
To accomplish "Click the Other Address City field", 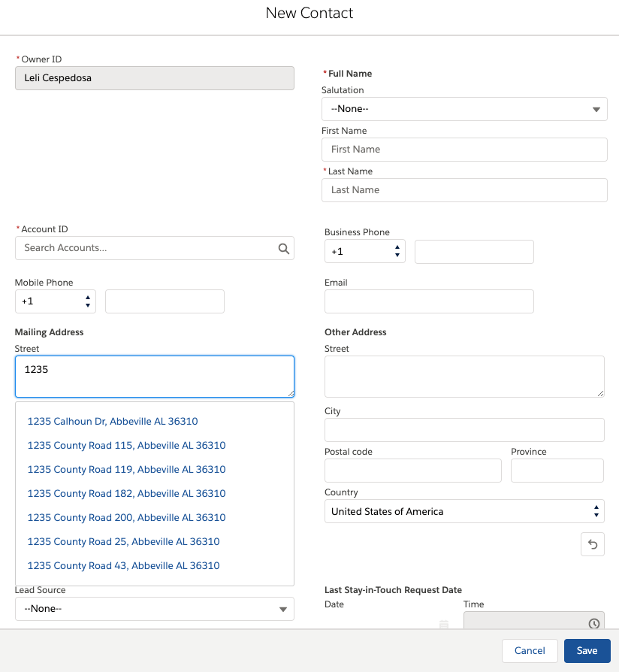I will pyautogui.click(x=464, y=430).
